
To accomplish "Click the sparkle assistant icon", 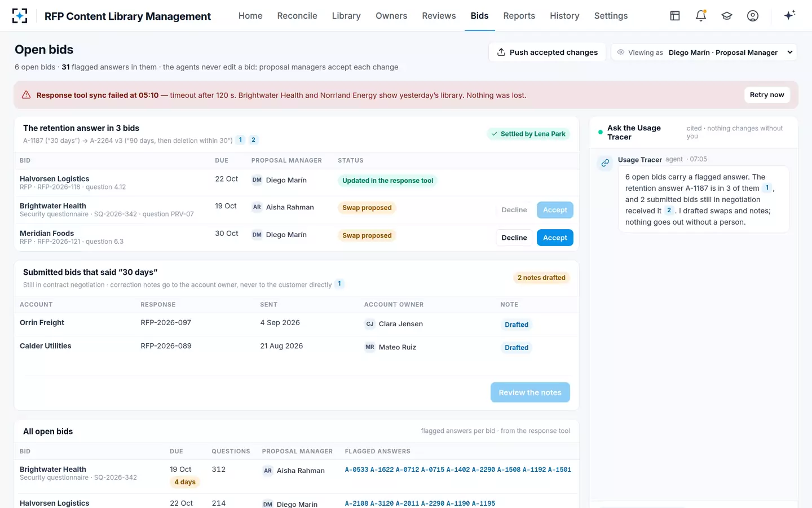I will tap(789, 15).
